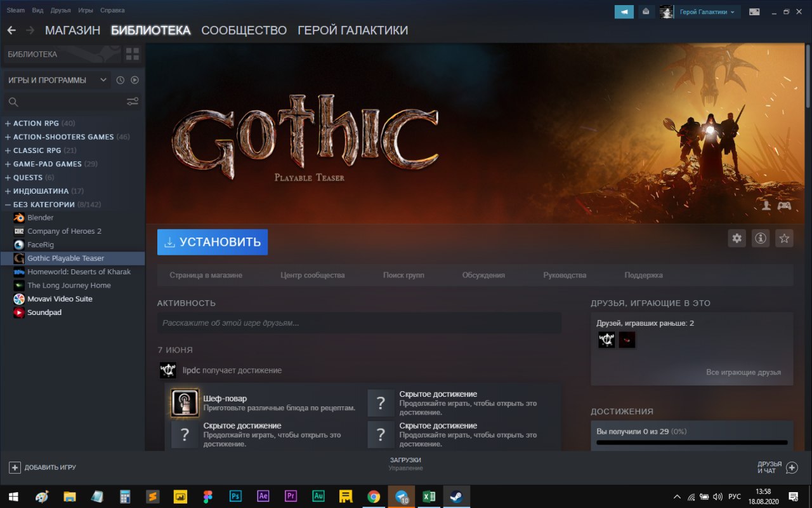This screenshot has width=812, height=508.
Task: Open Герой Галактики account dropdown
Action: (x=707, y=11)
